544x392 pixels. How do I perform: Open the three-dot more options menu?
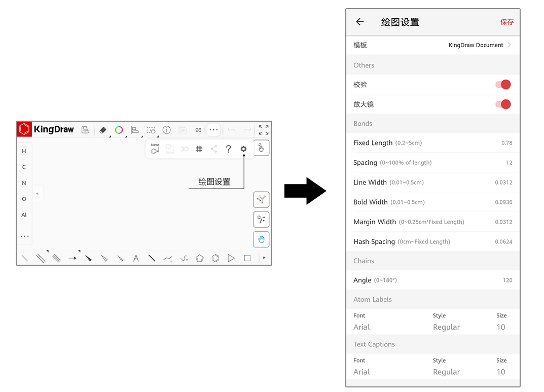point(214,130)
